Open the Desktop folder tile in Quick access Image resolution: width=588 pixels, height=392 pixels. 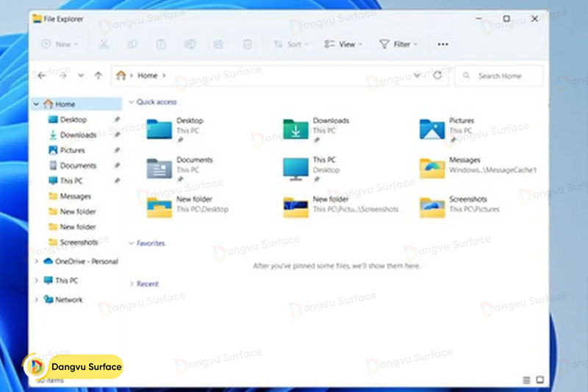176,129
